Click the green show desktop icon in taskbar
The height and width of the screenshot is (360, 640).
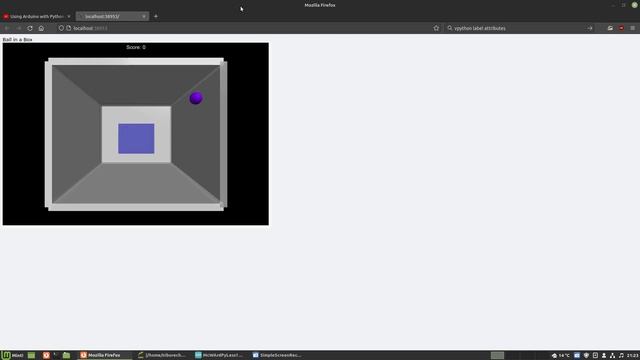pyautogui.click(x=31, y=355)
